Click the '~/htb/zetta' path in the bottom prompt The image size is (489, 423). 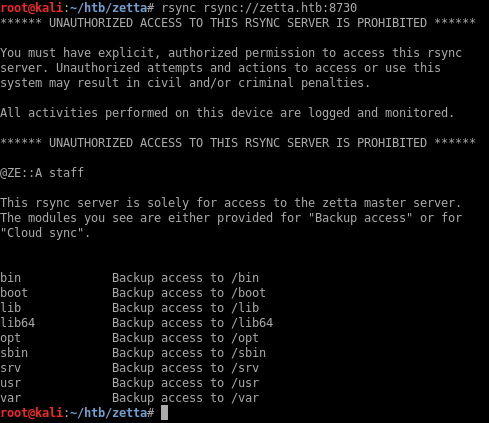click(108, 413)
